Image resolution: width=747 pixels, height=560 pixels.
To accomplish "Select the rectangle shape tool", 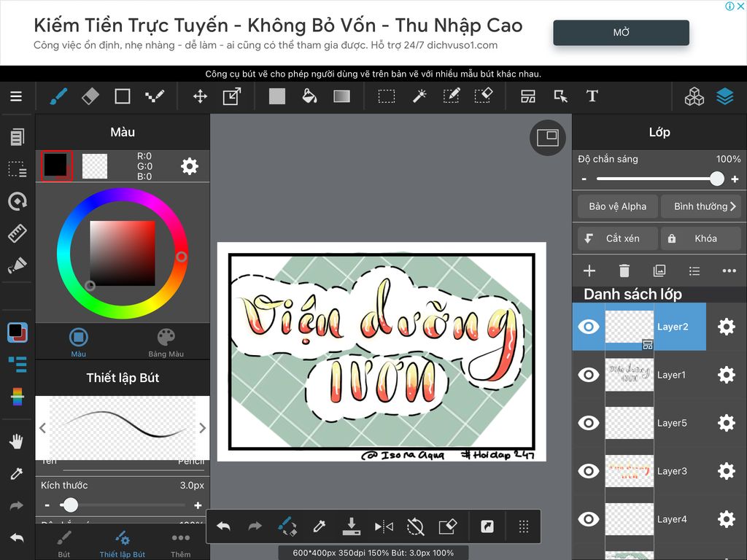I will (x=123, y=97).
